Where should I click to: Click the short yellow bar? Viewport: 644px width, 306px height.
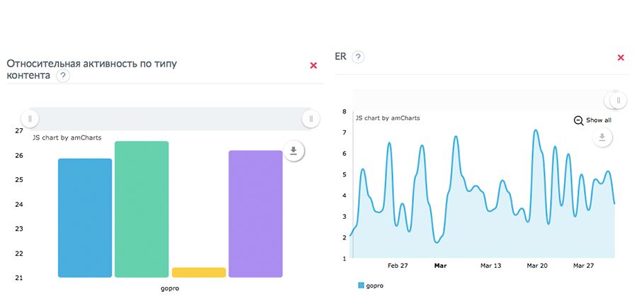click(199, 272)
